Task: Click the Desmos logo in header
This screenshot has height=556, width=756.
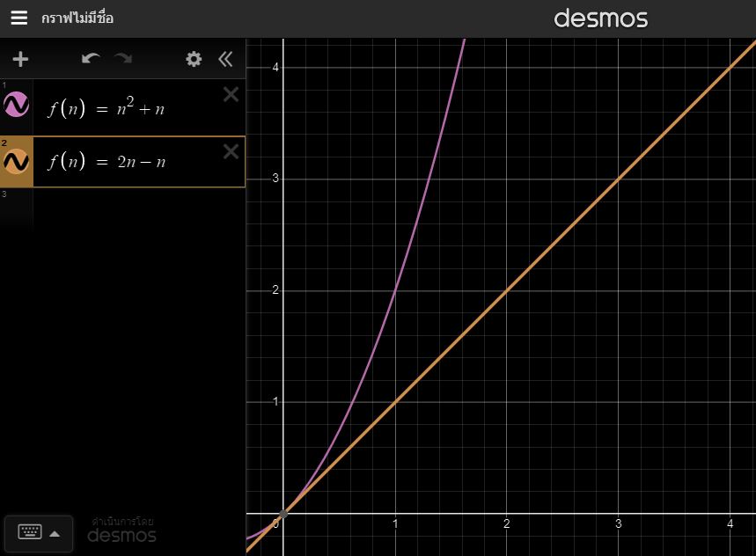Action: (600, 18)
